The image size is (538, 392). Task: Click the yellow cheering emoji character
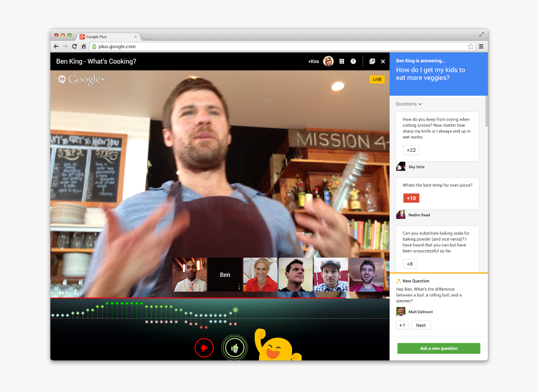point(277,345)
